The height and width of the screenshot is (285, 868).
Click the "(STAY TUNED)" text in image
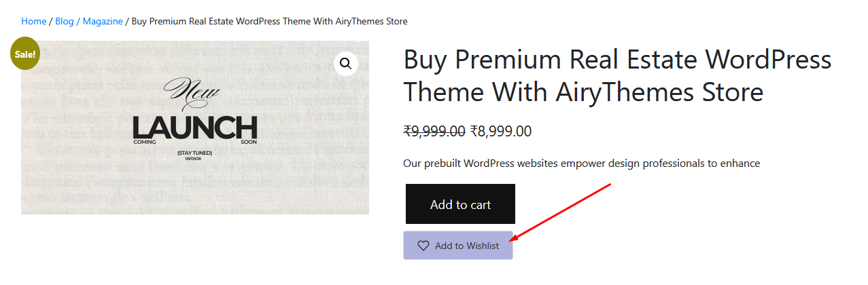coord(194,153)
